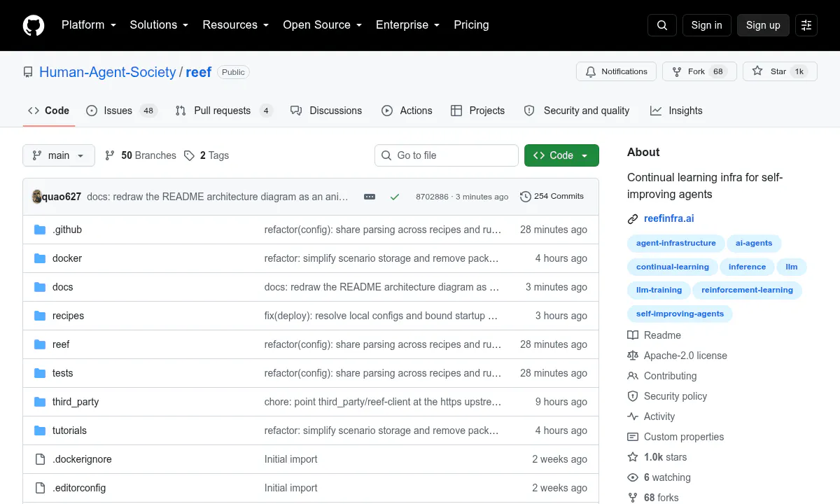Click the Custom properties icon
The width and height of the screenshot is (840, 504).
point(633,437)
